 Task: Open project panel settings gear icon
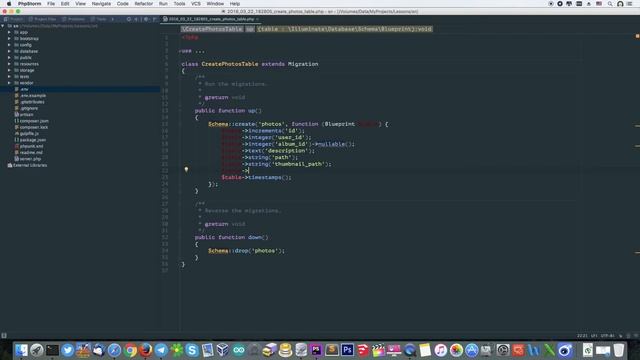146,19
